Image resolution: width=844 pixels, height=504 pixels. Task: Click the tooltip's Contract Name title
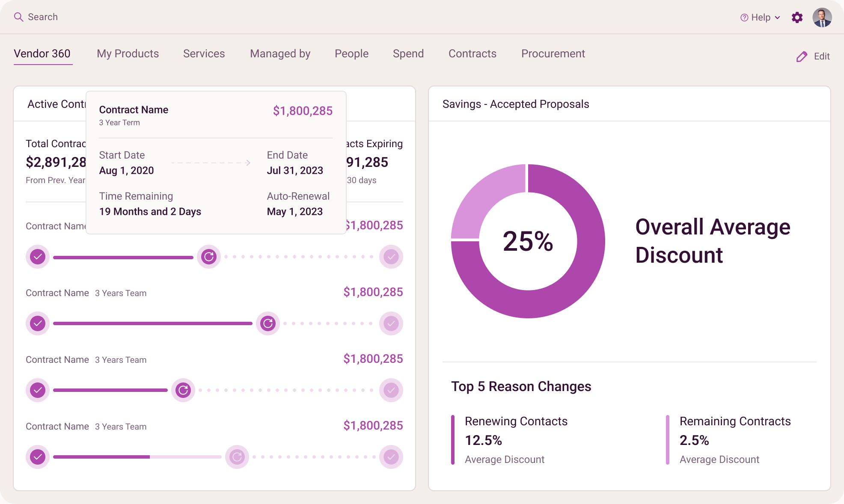coord(134,110)
